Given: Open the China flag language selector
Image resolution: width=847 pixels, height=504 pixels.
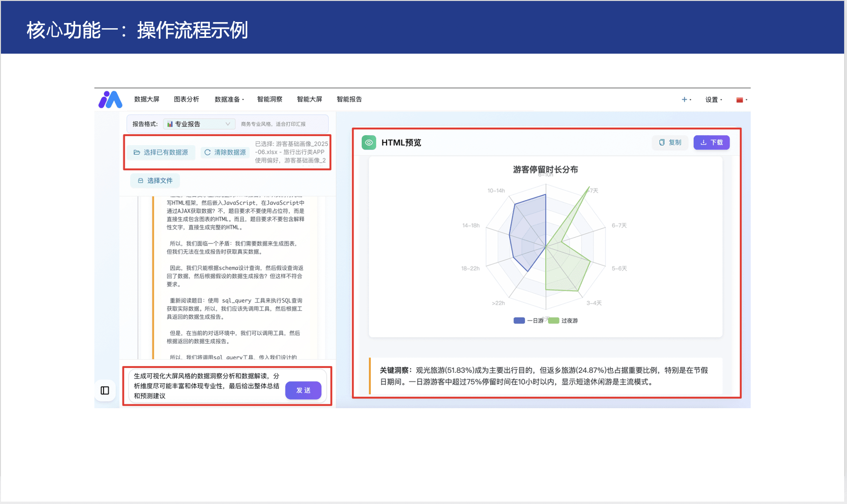Looking at the screenshot, I should tap(741, 100).
